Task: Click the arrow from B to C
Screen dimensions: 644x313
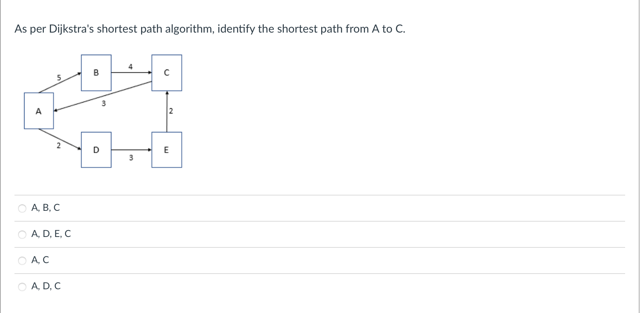Action: 131,73
